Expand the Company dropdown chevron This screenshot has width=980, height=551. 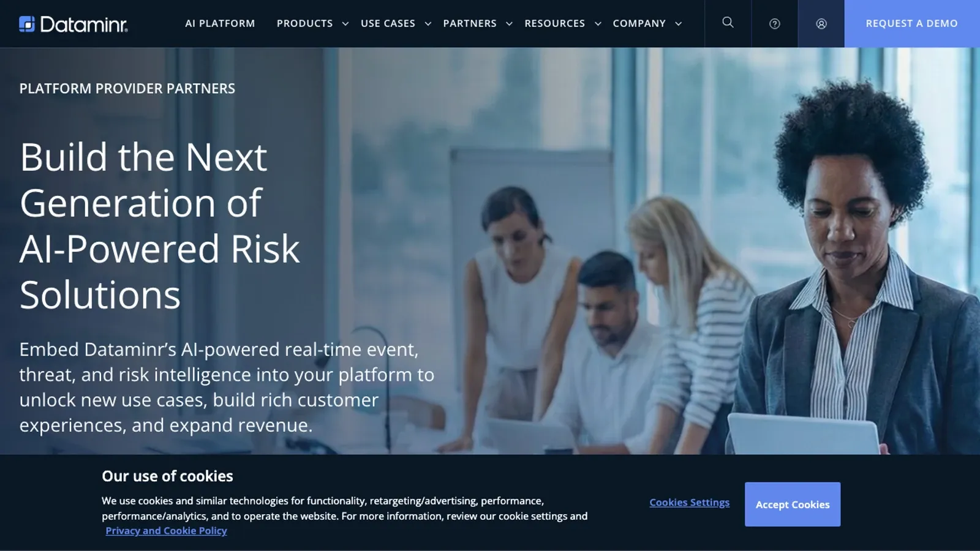(x=678, y=24)
